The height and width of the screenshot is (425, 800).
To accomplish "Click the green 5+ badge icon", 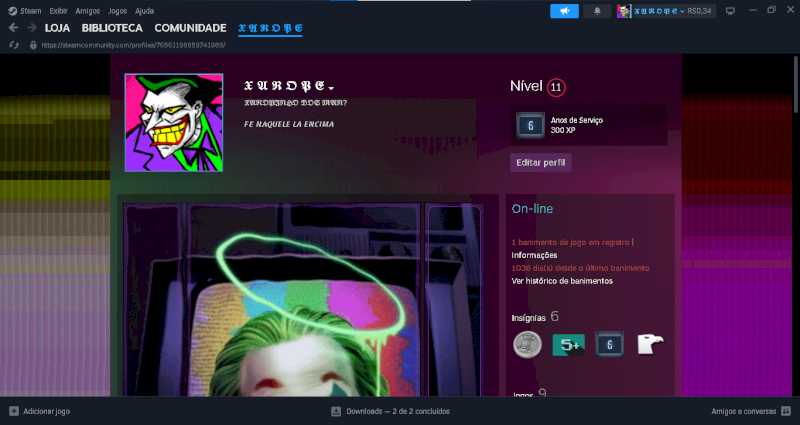I will point(568,344).
